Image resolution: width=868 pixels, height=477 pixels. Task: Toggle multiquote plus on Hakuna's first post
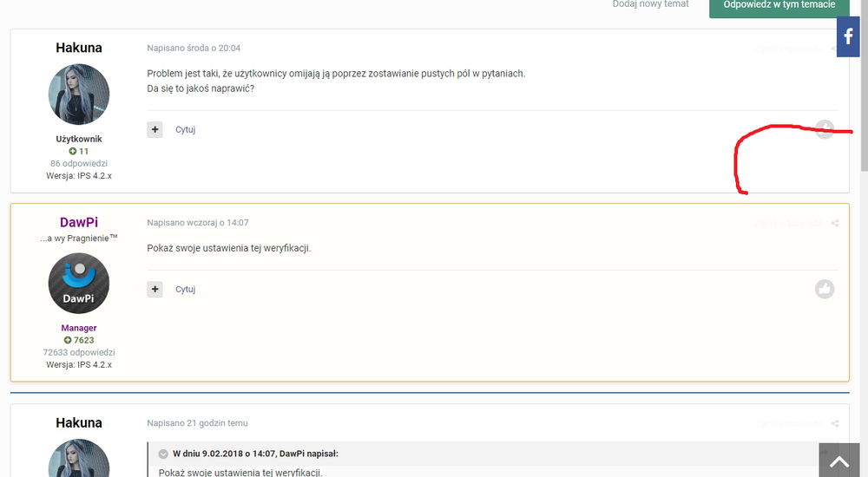point(155,129)
